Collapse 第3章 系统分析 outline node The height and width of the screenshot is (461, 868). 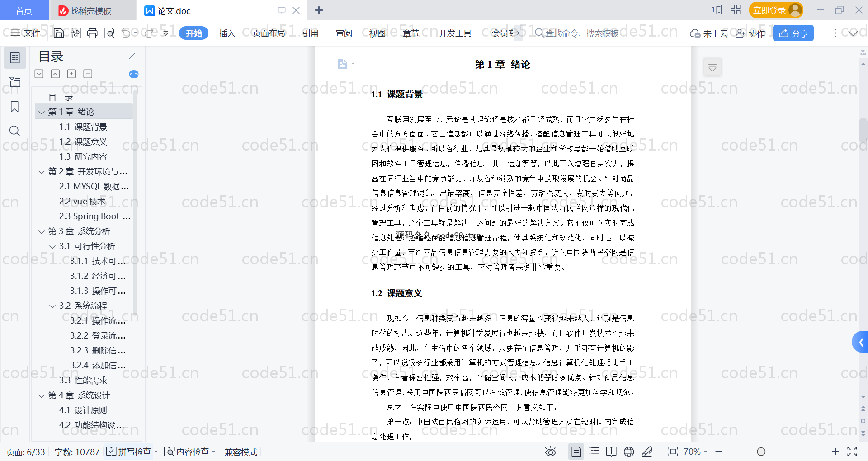click(x=42, y=231)
